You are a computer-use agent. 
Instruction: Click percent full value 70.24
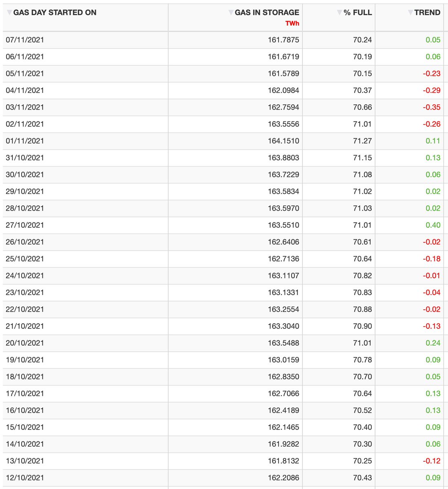click(x=362, y=40)
